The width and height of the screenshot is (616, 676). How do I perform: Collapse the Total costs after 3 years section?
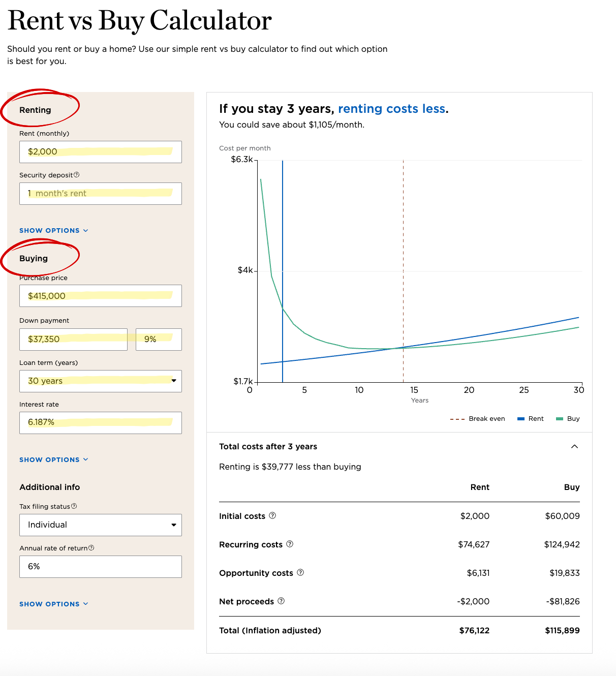click(574, 446)
